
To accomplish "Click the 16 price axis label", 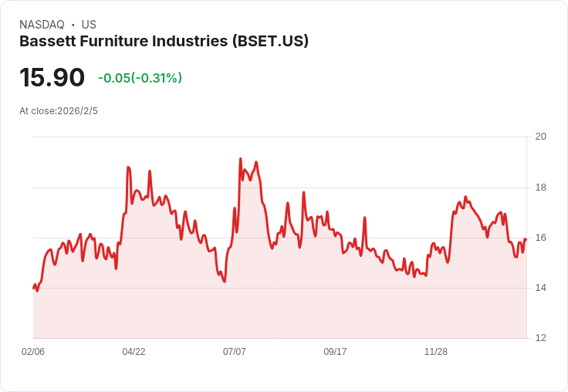I will 541,238.
